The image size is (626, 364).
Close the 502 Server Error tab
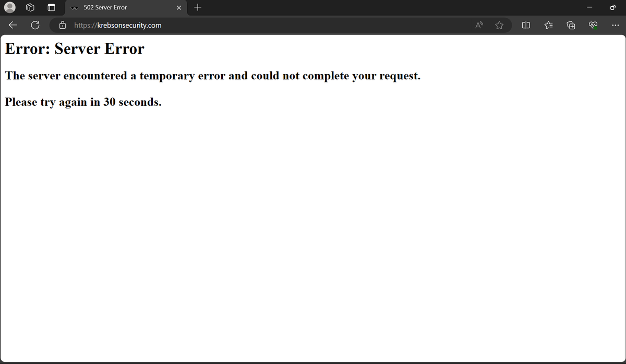(179, 7)
